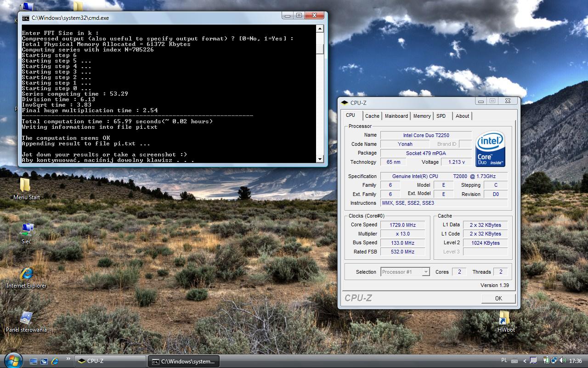588x368 pixels.
Task: Click the Voltage value 1.213 v
Action: [456, 162]
